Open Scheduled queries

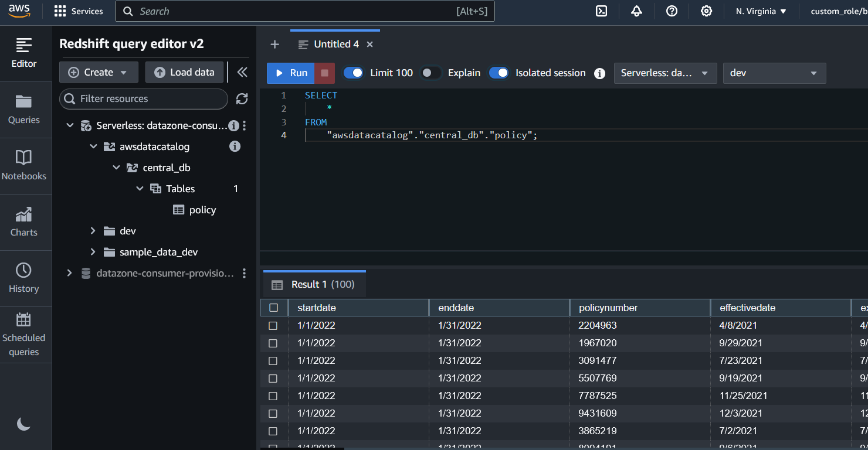24,334
